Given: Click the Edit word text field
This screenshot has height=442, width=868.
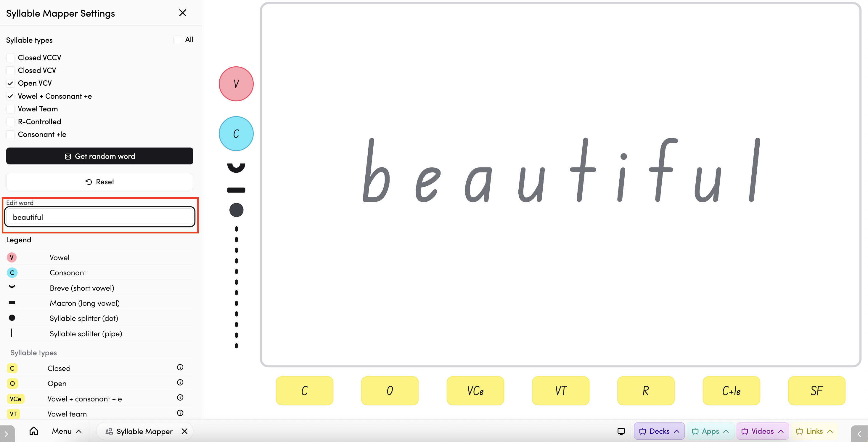Looking at the screenshot, I should (99, 217).
